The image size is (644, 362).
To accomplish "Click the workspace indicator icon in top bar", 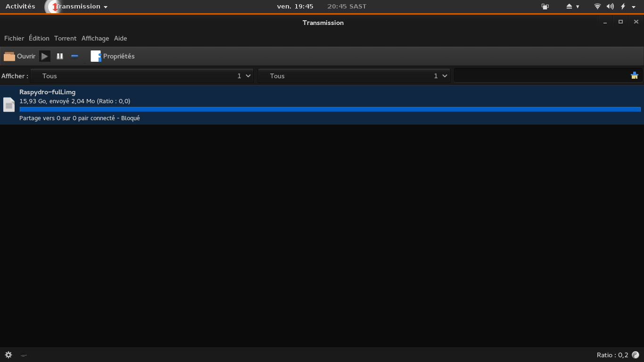I will pyautogui.click(x=545, y=7).
